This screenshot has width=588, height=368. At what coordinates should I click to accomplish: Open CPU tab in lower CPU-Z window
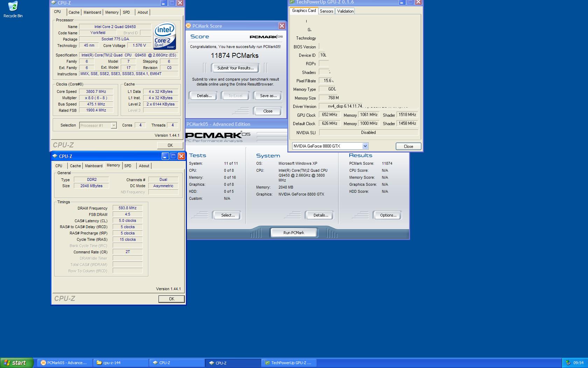pyautogui.click(x=59, y=166)
